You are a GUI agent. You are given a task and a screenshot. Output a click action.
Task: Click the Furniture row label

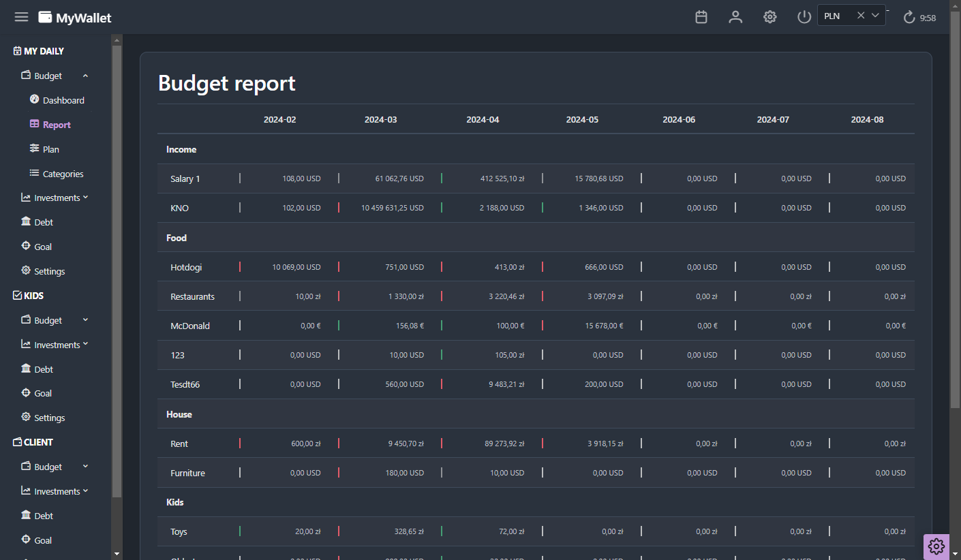[x=187, y=473]
